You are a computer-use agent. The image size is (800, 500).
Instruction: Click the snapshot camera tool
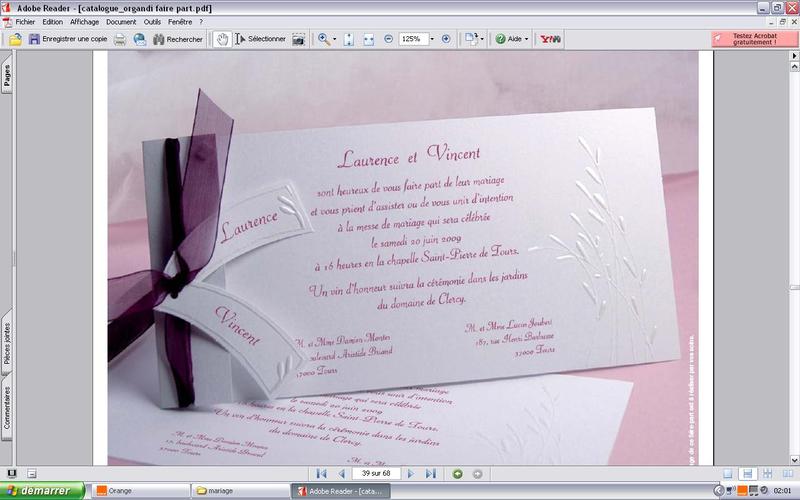click(x=298, y=39)
